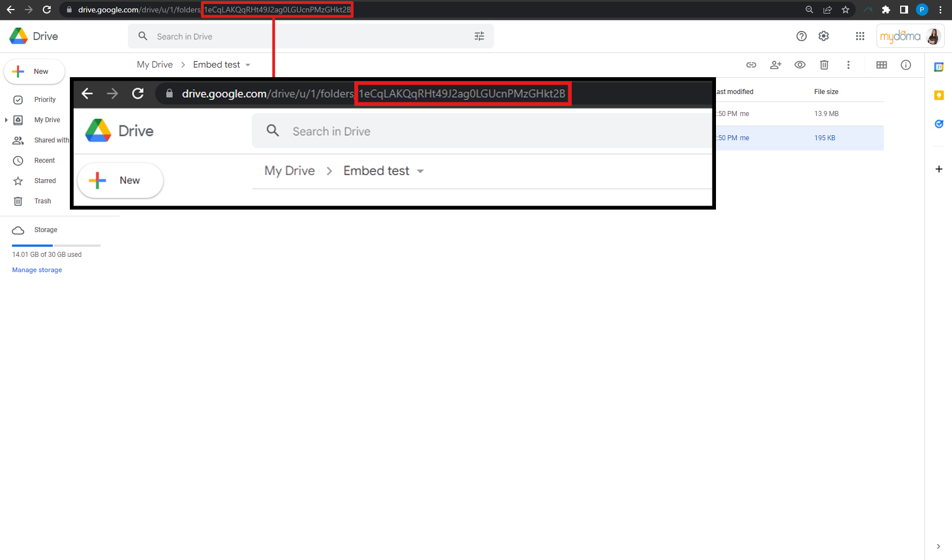The width and height of the screenshot is (952, 560).
Task: Click the Share add-person icon
Action: tap(776, 65)
